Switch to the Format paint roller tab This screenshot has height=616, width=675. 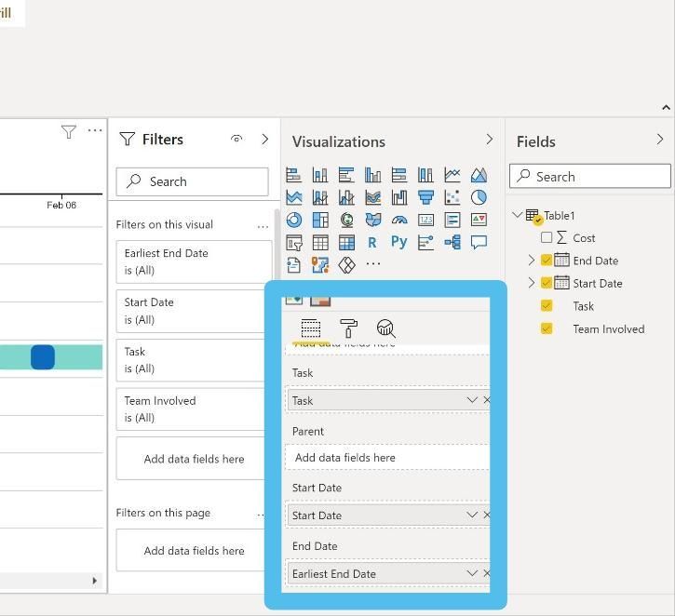(x=348, y=328)
